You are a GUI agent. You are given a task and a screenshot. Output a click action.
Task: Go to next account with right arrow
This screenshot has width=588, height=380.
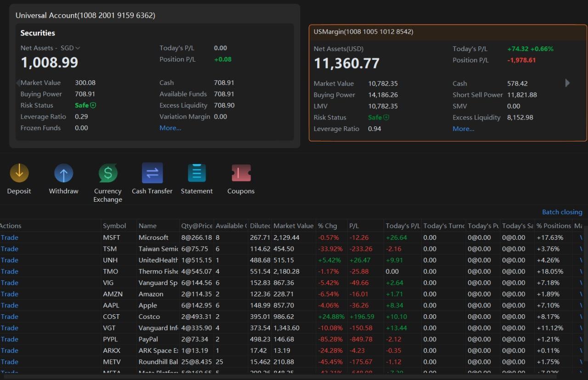tap(567, 83)
